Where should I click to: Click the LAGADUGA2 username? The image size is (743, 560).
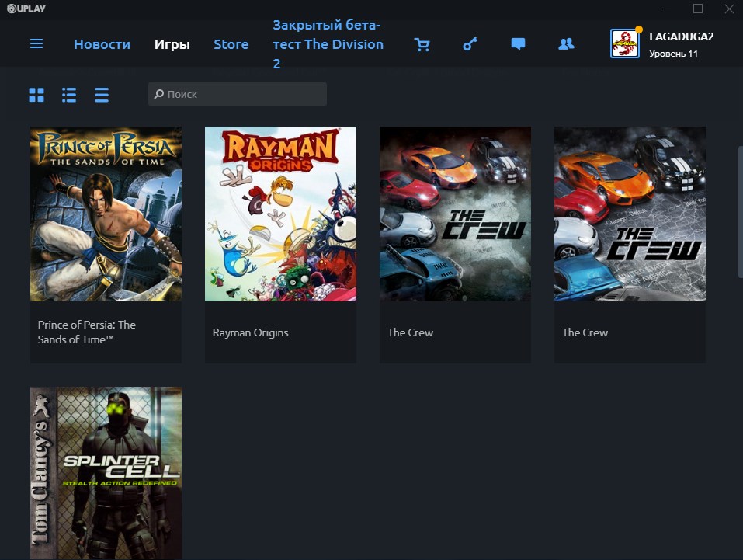point(681,37)
